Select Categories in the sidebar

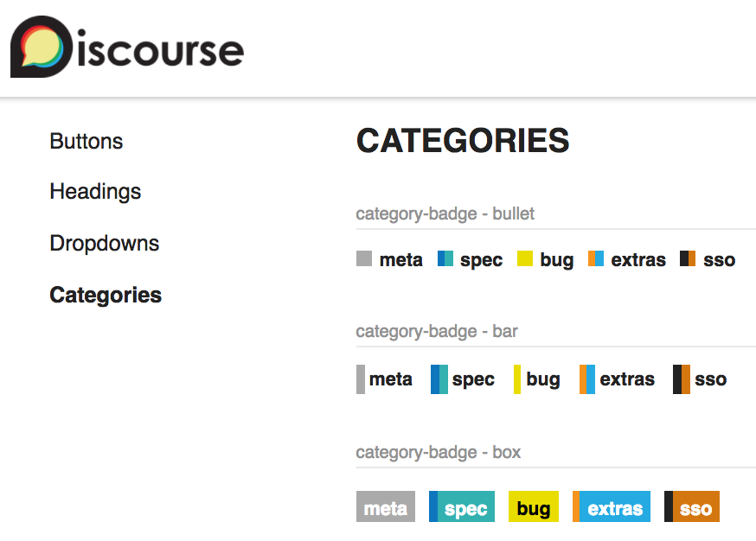(x=106, y=296)
